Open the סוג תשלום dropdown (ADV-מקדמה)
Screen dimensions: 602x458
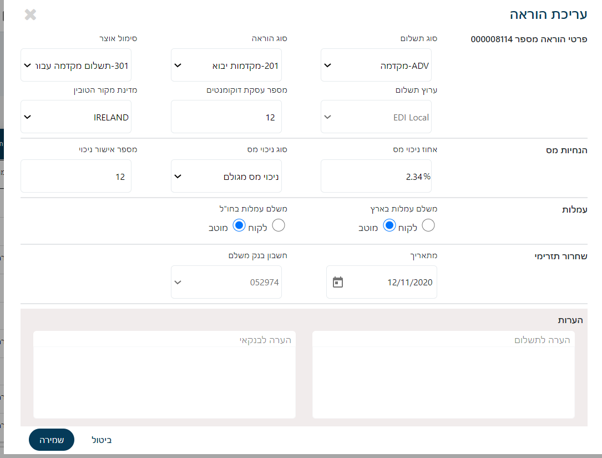pyautogui.click(x=376, y=65)
